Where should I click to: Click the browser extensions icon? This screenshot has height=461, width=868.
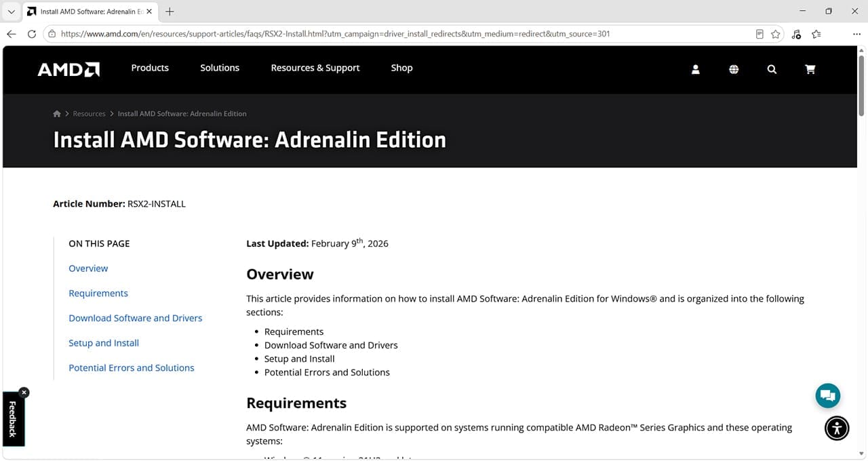[x=796, y=34]
